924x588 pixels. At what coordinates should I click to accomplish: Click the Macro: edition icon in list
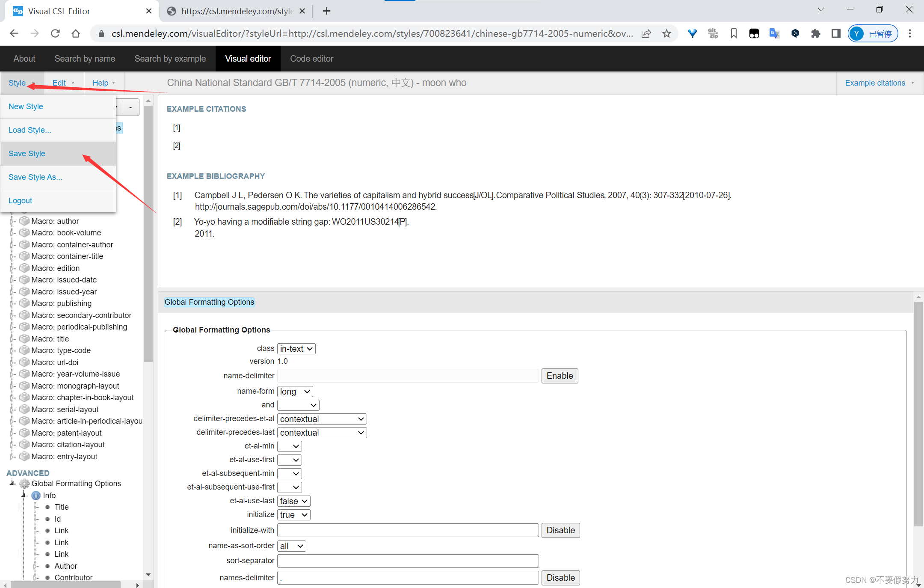(x=24, y=268)
